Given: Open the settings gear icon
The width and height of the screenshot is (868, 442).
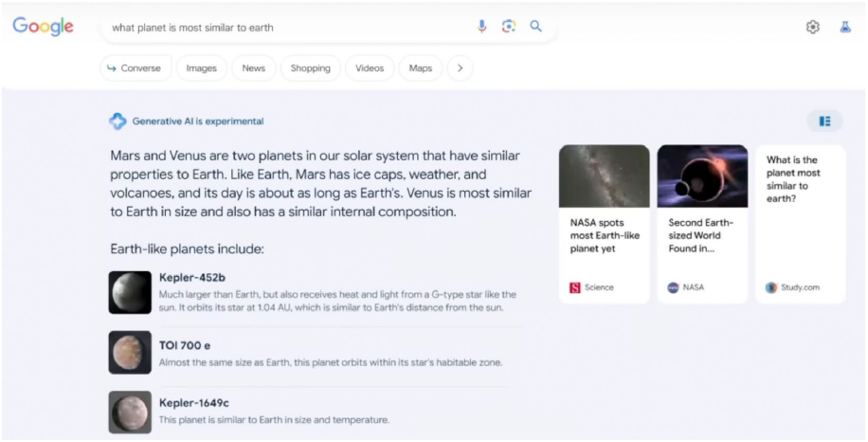Looking at the screenshot, I should coord(812,28).
